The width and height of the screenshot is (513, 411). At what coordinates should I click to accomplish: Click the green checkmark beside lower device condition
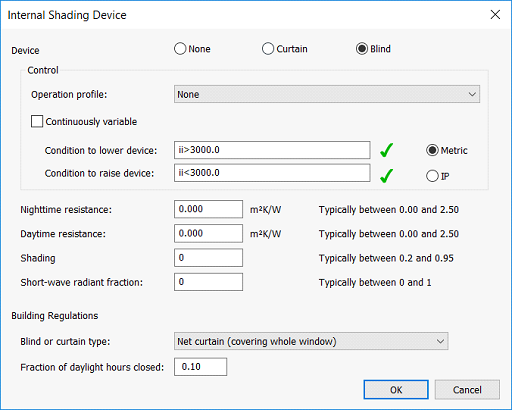coord(386,150)
